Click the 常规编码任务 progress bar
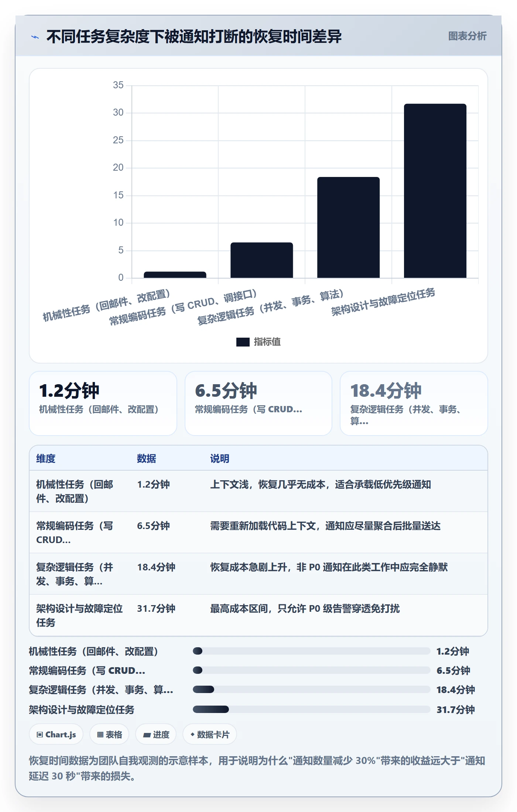517x812 pixels. pyautogui.click(x=311, y=670)
